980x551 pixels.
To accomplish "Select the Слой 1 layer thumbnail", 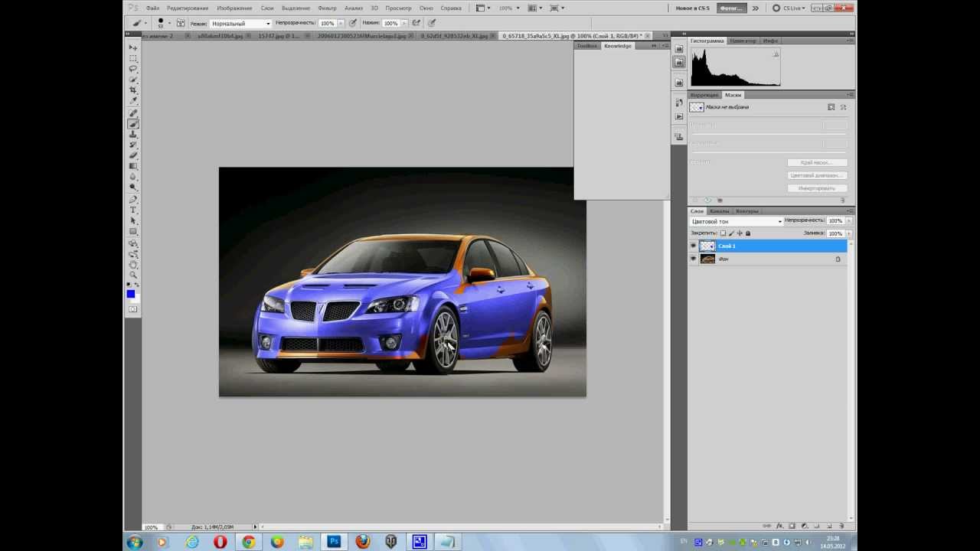I will (x=707, y=246).
